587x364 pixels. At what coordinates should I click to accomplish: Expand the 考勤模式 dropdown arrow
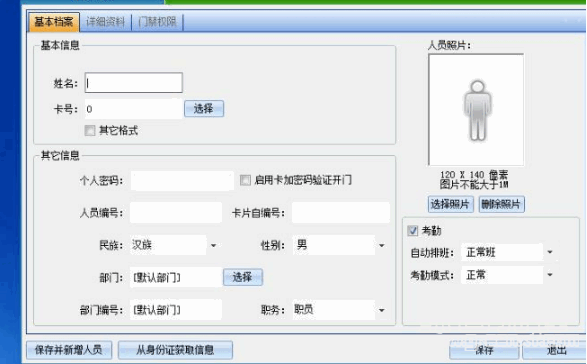550,275
